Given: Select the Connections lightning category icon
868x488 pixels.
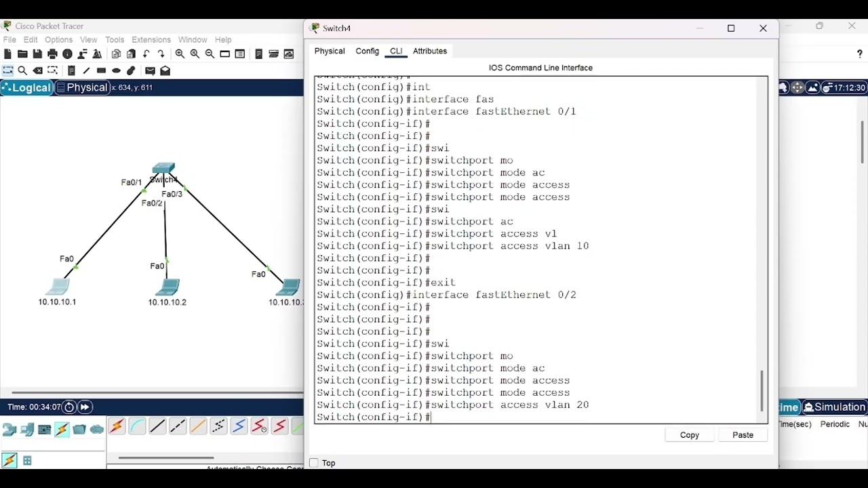Looking at the screenshot, I should (62, 429).
